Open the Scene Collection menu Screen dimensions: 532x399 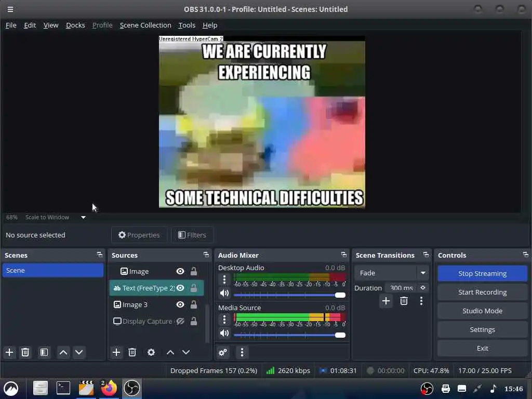click(x=145, y=25)
